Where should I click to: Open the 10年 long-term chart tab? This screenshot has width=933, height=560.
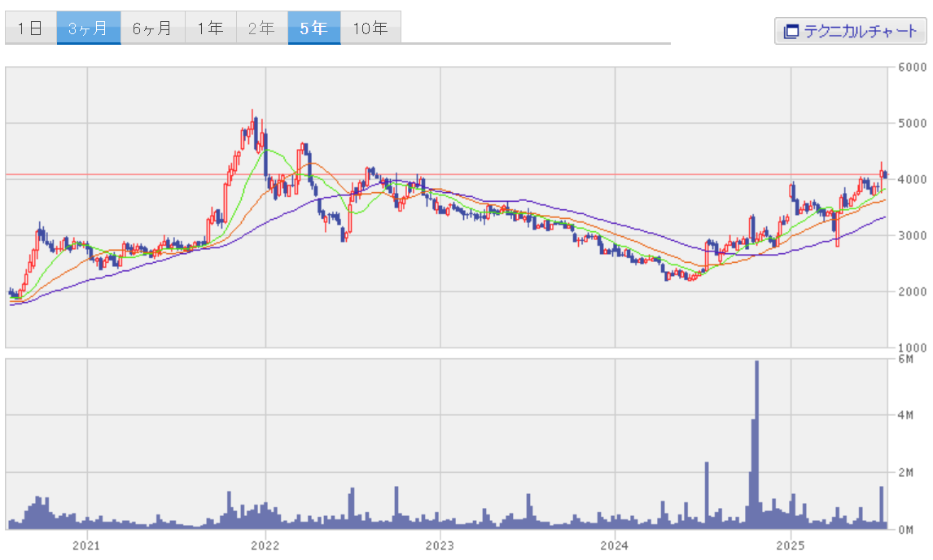tap(370, 28)
